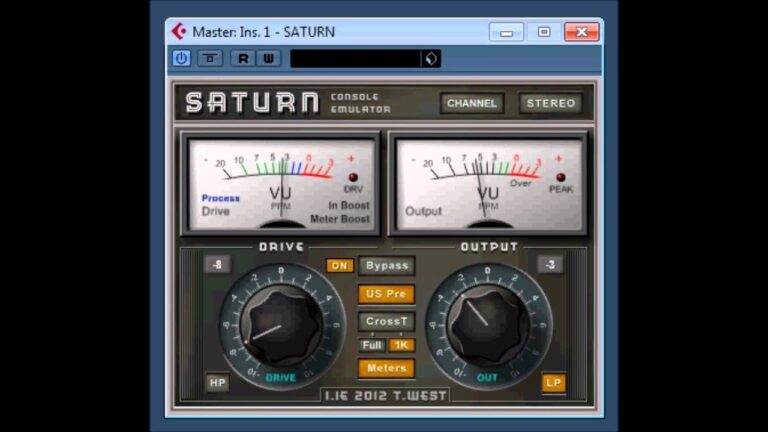Screen dimensions: 768x432
Task: Close the SATURN plugin window
Action: (581, 32)
